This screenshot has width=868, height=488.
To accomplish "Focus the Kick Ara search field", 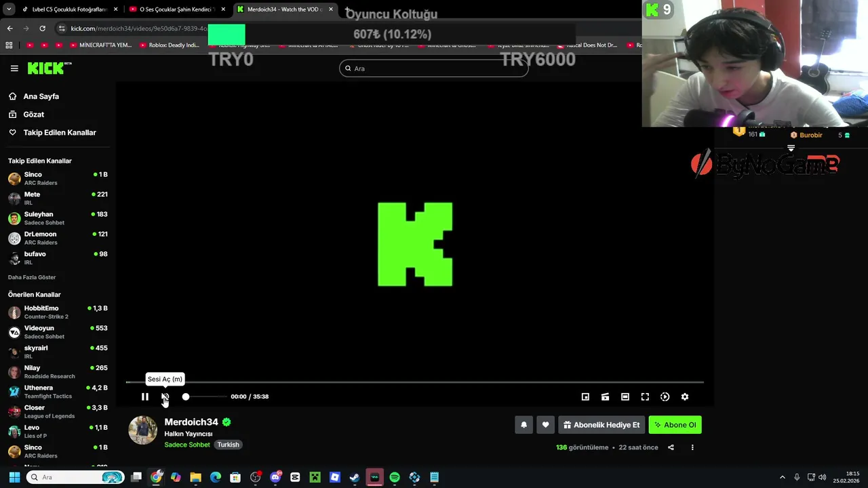I will coord(434,68).
